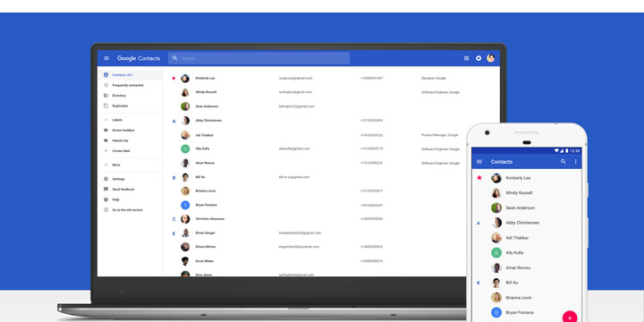Open the hamburger menu in phone Contacts app

tap(479, 162)
